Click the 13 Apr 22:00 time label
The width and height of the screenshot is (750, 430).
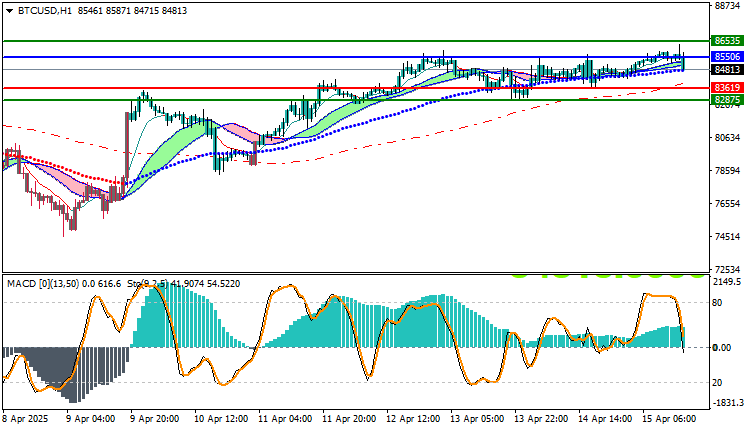[x=541, y=419]
